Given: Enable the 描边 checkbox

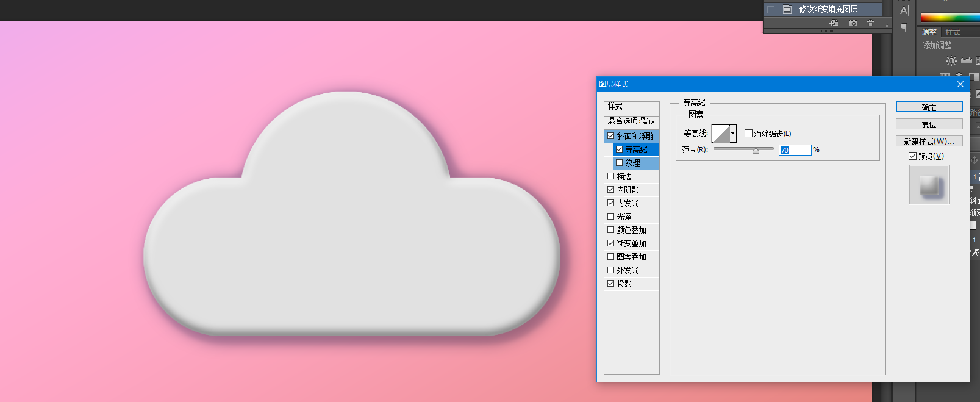Looking at the screenshot, I should pos(611,176).
